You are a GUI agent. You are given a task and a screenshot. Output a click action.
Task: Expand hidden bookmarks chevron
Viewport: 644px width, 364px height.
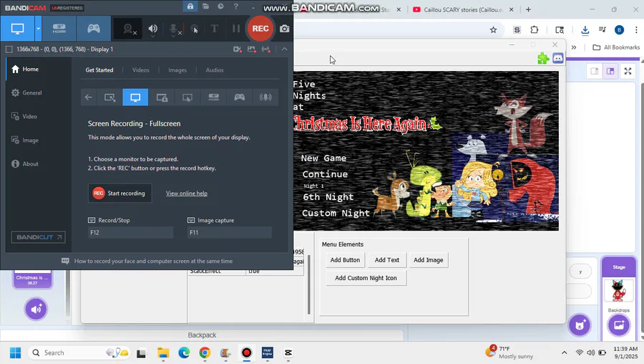click(x=574, y=47)
